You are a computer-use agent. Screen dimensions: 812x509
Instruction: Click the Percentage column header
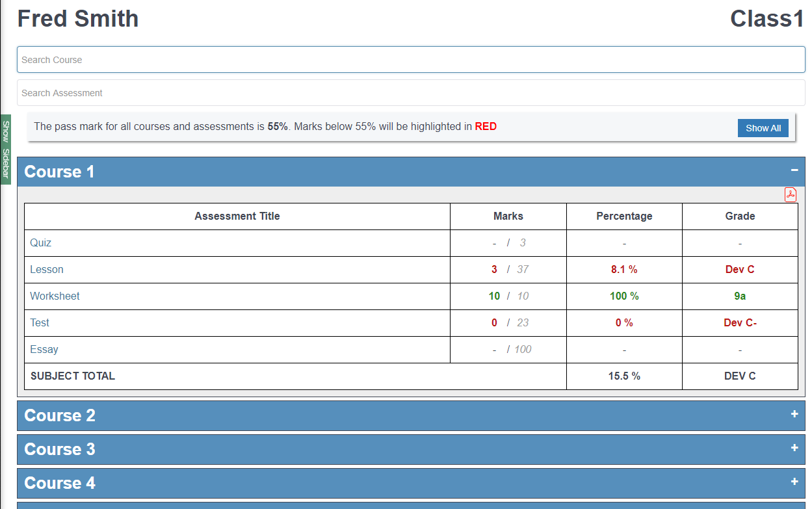tap(624, 216)
